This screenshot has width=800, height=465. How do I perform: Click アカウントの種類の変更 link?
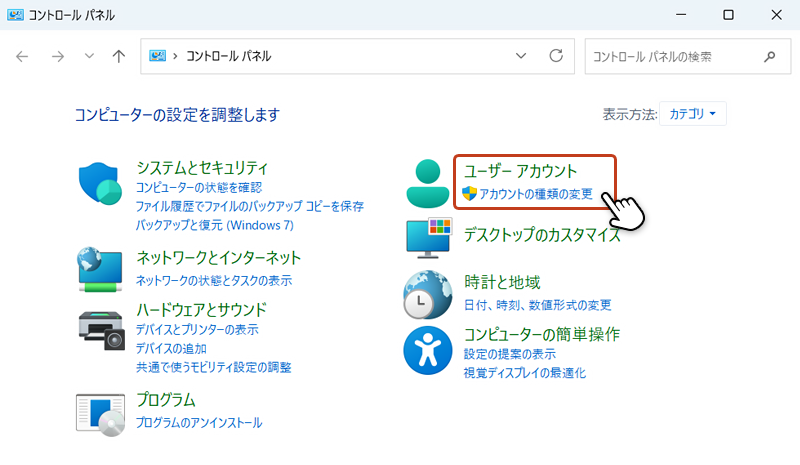coord(536,194)
